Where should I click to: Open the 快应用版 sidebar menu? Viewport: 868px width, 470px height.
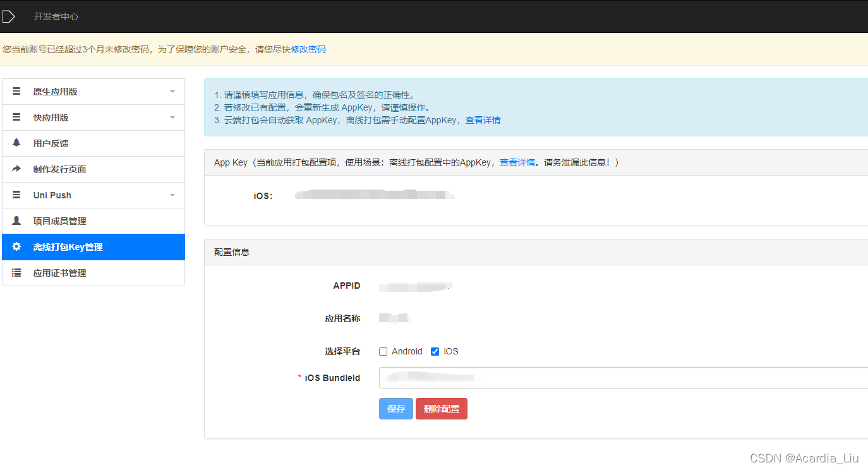(x=93, y=117)
